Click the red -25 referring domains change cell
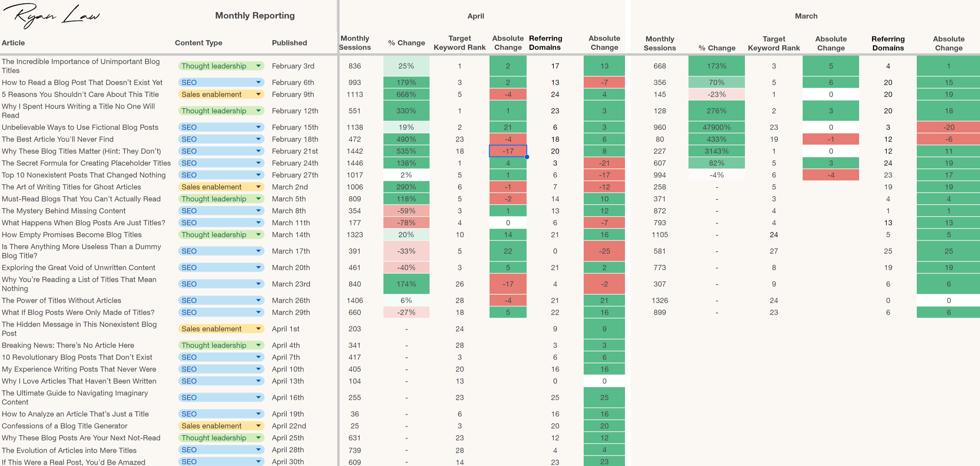 click(604, 251)
